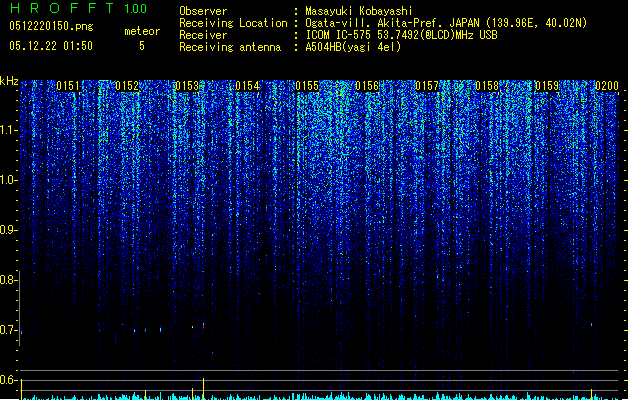Click the meteor count value 5
629x400 pixels.
(x=142, y=46)
